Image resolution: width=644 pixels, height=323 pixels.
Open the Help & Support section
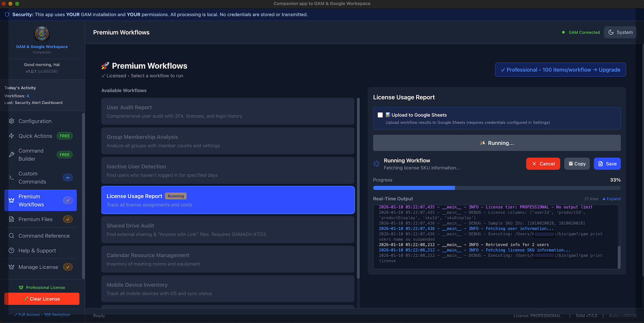40,251
